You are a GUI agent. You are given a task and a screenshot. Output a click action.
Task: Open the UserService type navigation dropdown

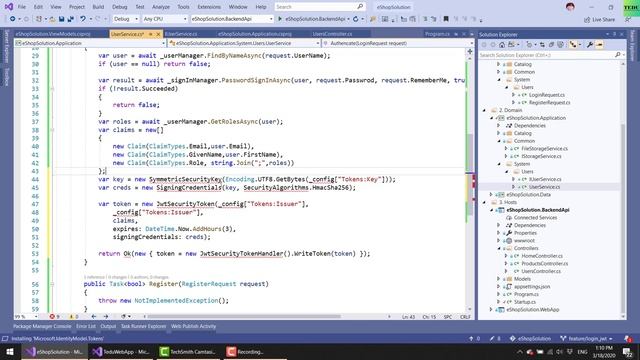click(x=244, y=43)
